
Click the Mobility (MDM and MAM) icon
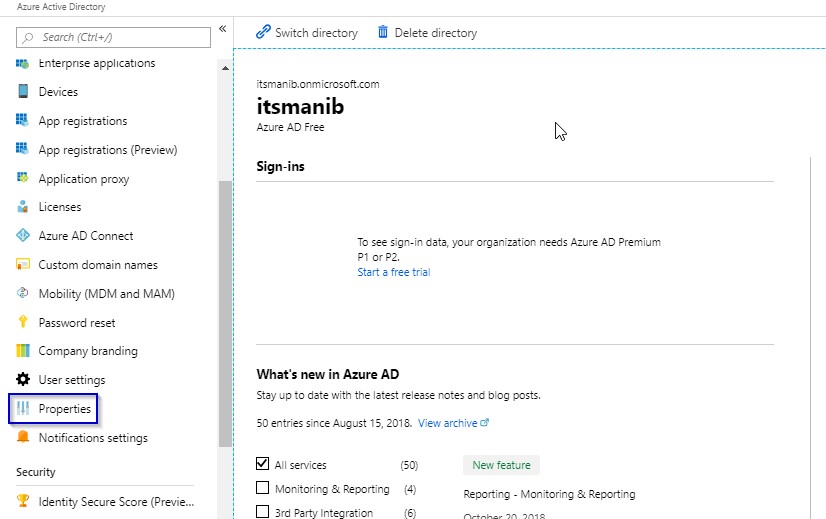23,292
